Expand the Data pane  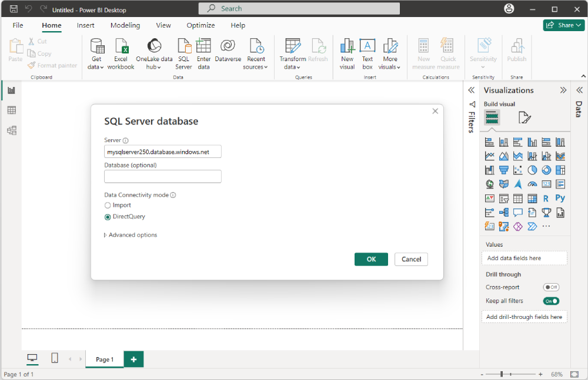580,90
